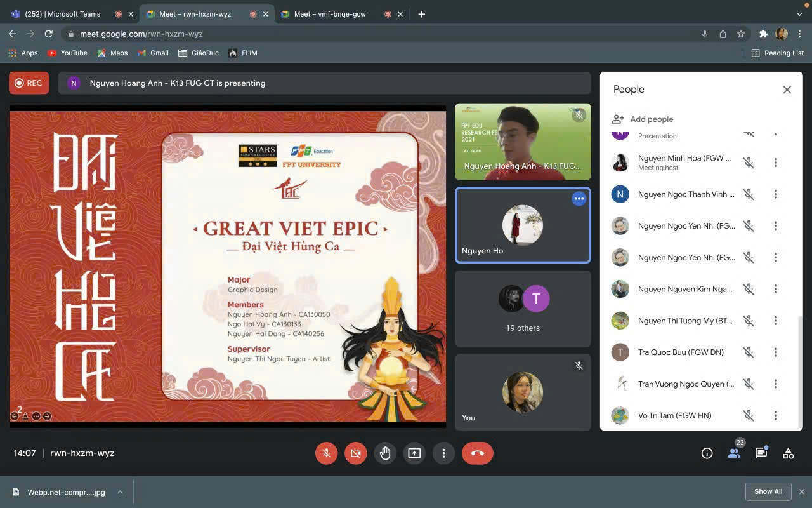Toggle microphone mute in call controls

[x=326, y=453]
